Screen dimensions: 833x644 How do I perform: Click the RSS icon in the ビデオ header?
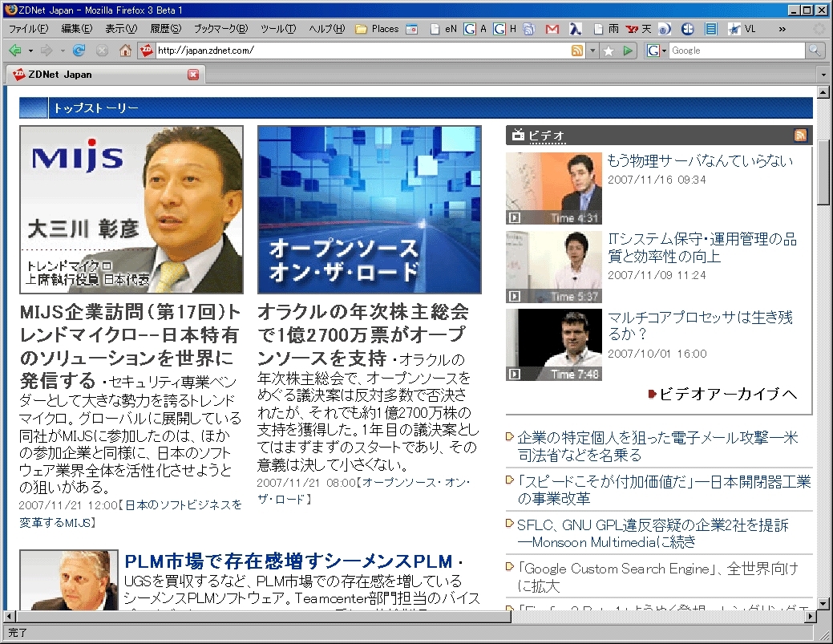[x=799, y=136]
